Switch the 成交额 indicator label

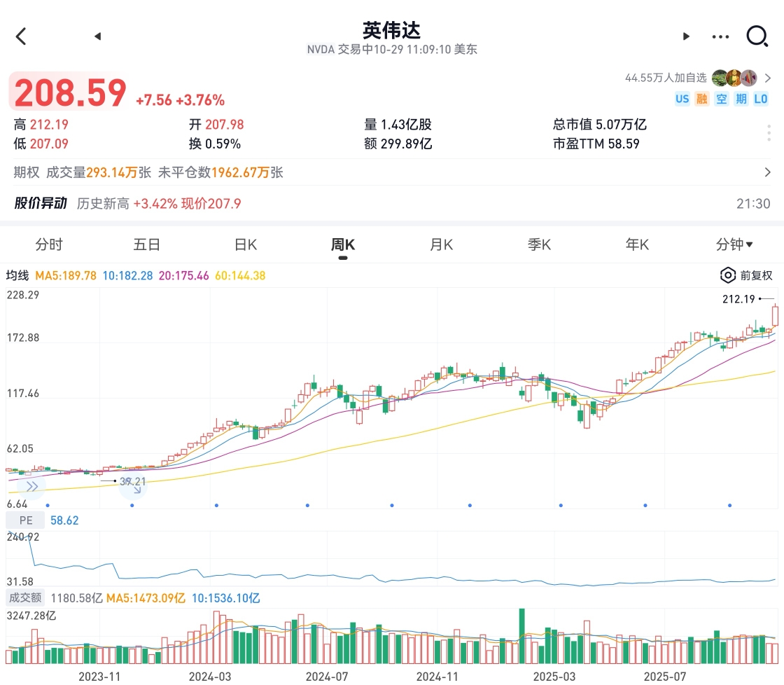25,598
